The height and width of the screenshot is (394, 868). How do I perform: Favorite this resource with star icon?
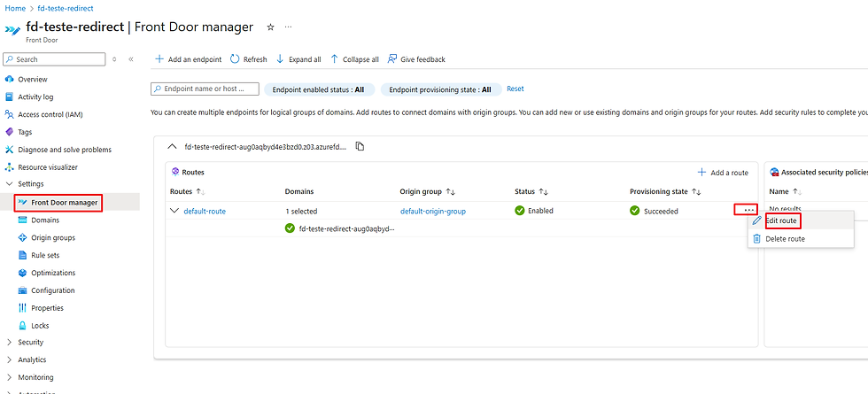(x=271, y=27)
